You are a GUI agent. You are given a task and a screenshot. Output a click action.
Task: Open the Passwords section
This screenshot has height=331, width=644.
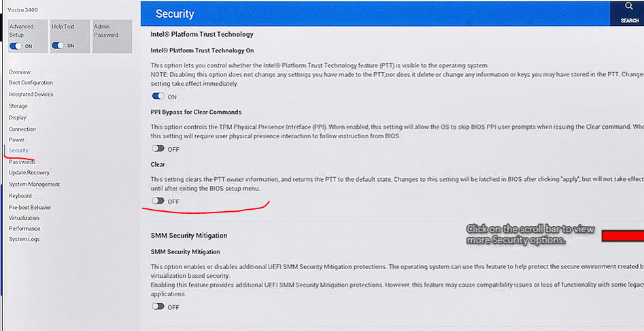coord(22,162)
